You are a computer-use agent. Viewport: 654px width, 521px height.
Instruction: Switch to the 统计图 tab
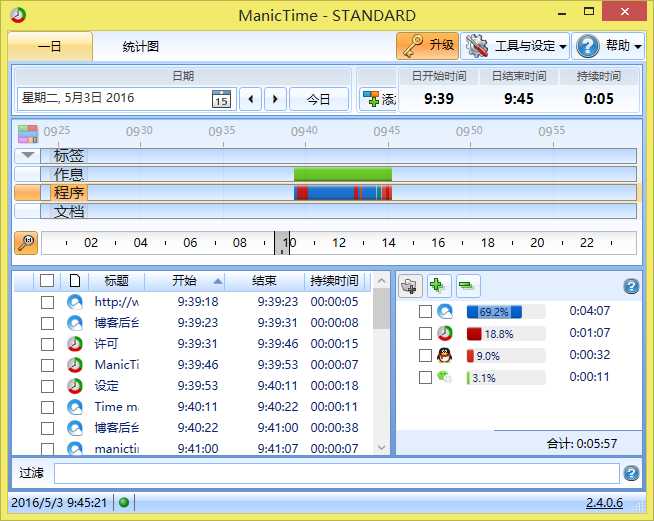coord(141,46)
